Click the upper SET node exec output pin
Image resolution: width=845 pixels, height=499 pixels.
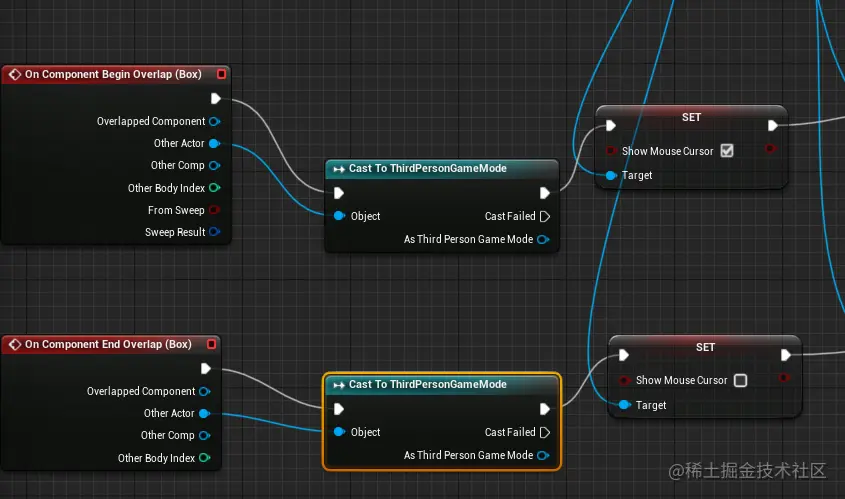[x=772, y=126]
